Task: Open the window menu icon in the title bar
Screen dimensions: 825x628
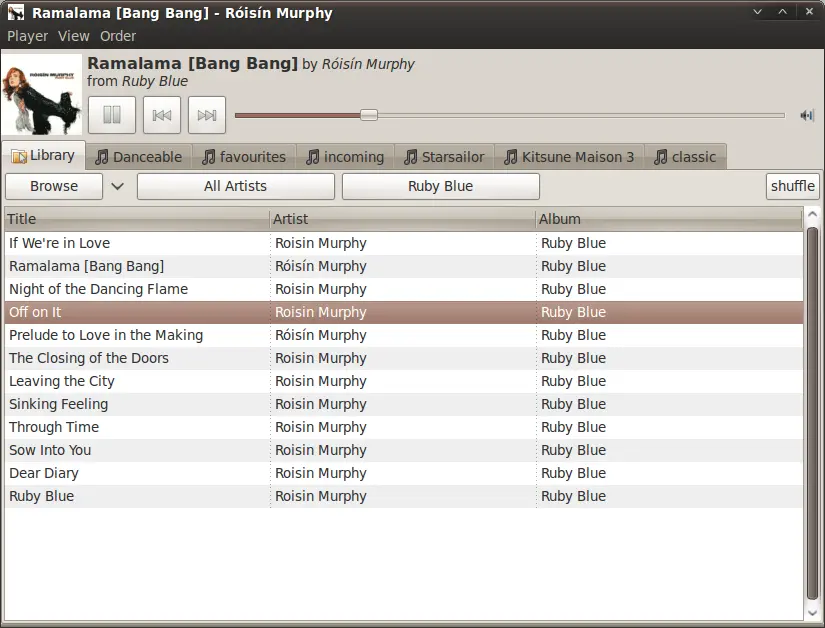Action: coord(15,13)
